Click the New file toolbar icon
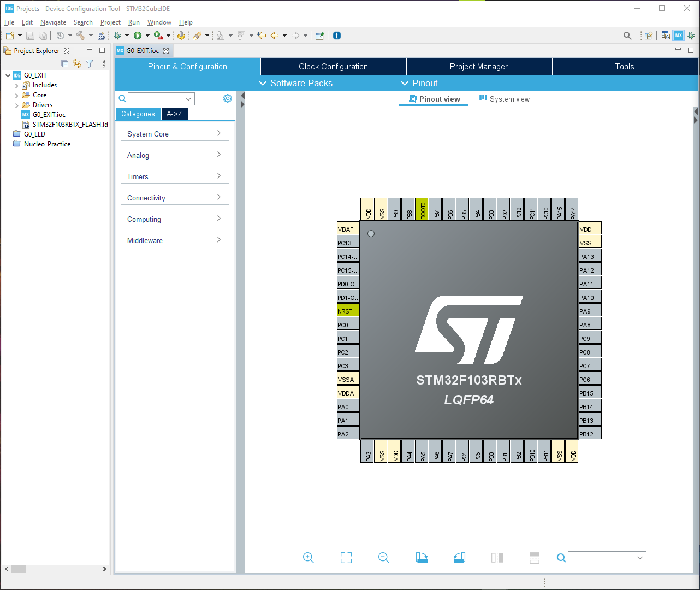The image size is (700, 590). [10, 36]
